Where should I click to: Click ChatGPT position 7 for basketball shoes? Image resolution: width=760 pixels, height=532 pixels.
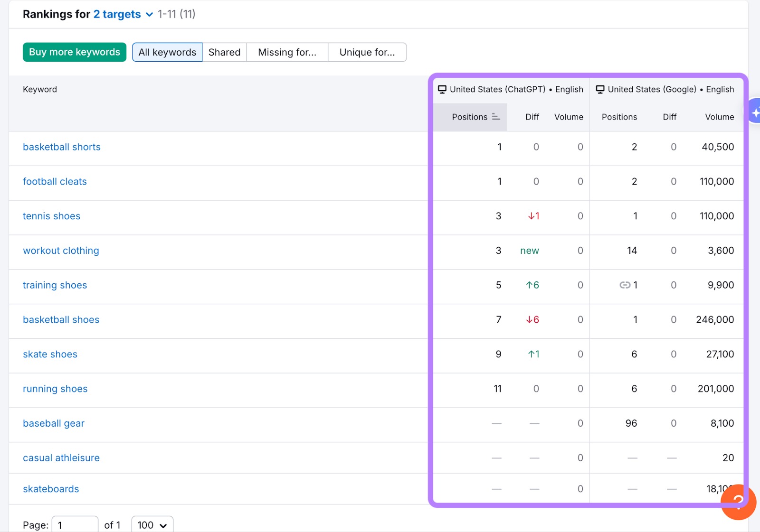click(x=499, y=320)
